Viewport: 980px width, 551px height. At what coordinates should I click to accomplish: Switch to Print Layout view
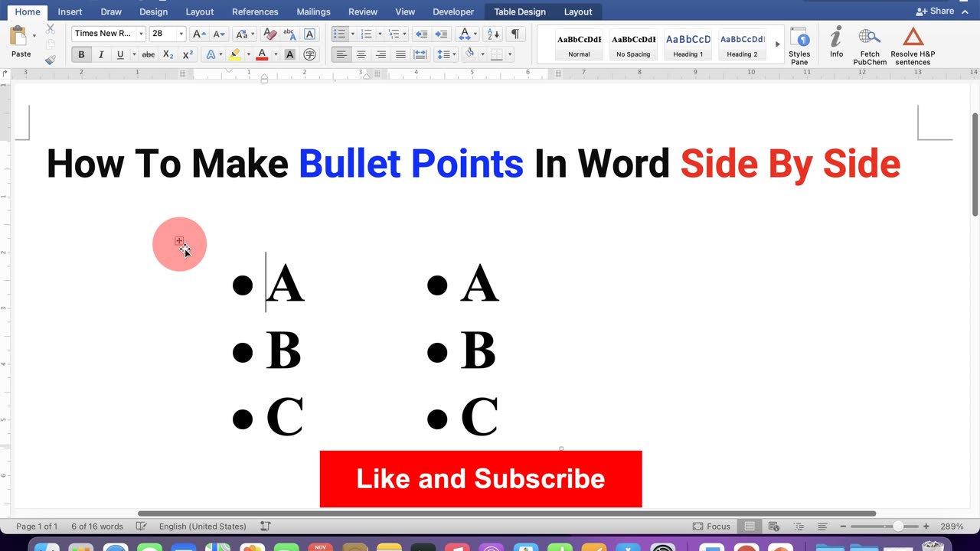pyautogui.click(x=750, y=527)
